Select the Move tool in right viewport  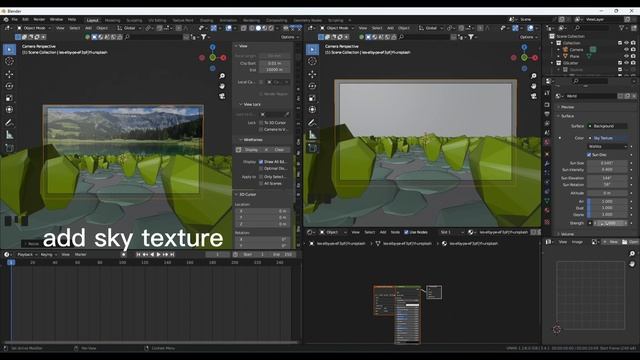click(312, 74)
